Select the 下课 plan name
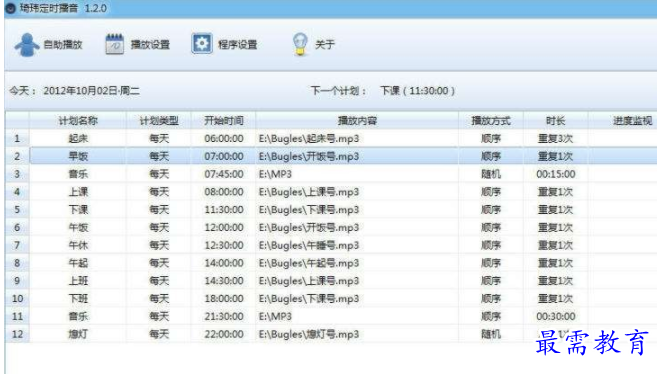The image size is (657, 374). point(78,210)
